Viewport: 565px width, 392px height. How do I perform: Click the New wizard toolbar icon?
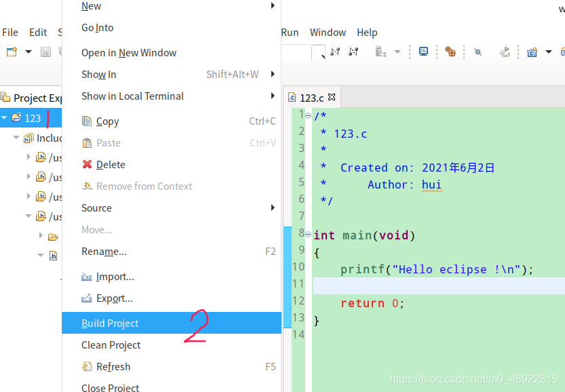pos(12,52)
